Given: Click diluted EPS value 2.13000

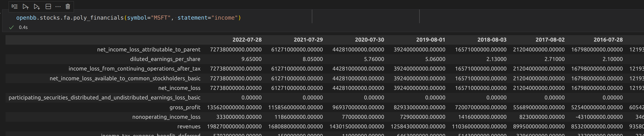Looking at the screenshot, I should [496, 59].
